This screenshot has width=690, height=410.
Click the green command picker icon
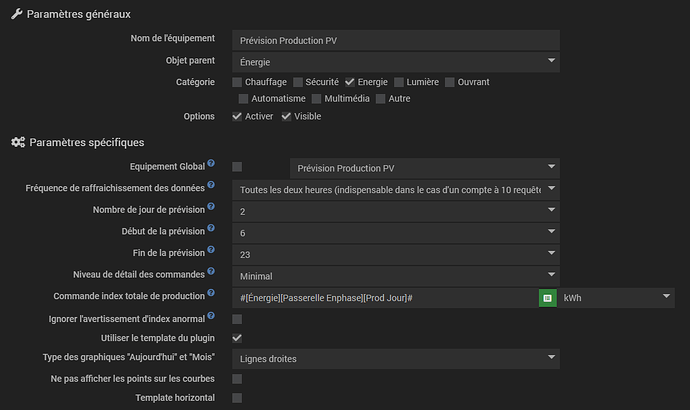tap(547, 298)
